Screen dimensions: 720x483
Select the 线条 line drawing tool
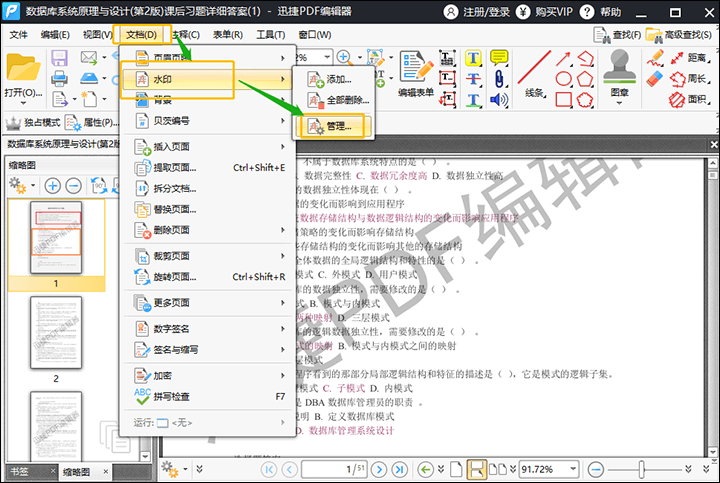point(534,73)
